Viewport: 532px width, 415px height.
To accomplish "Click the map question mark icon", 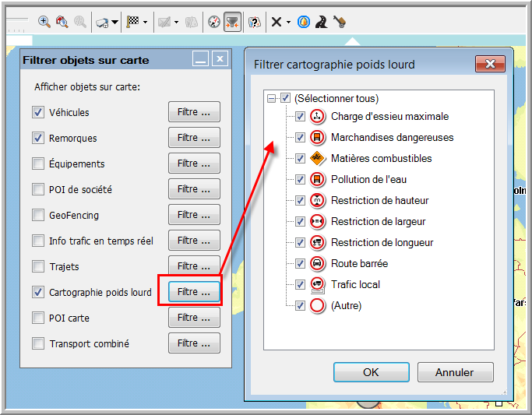I will [x=255, y=23].
